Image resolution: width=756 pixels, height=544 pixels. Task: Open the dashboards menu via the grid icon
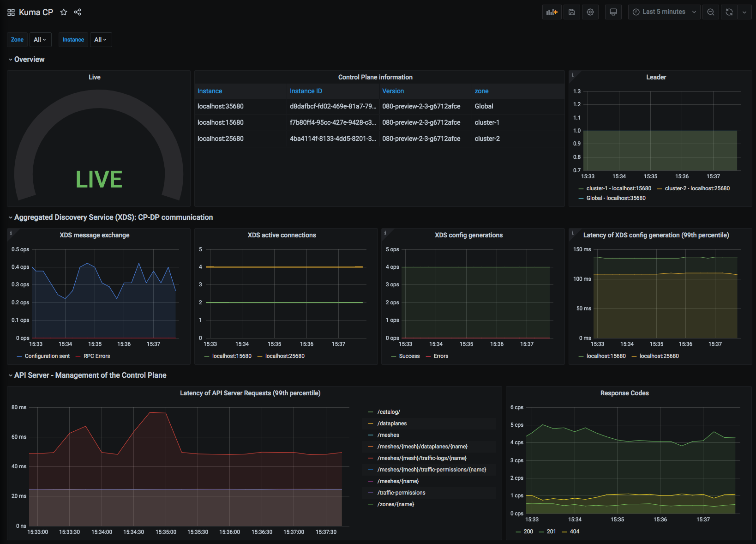[10, 12]
